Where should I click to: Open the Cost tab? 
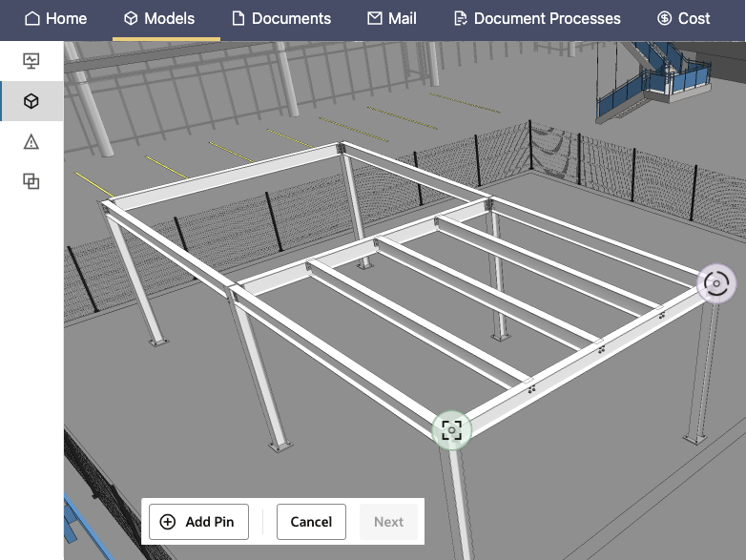click(x=683, y=18)
